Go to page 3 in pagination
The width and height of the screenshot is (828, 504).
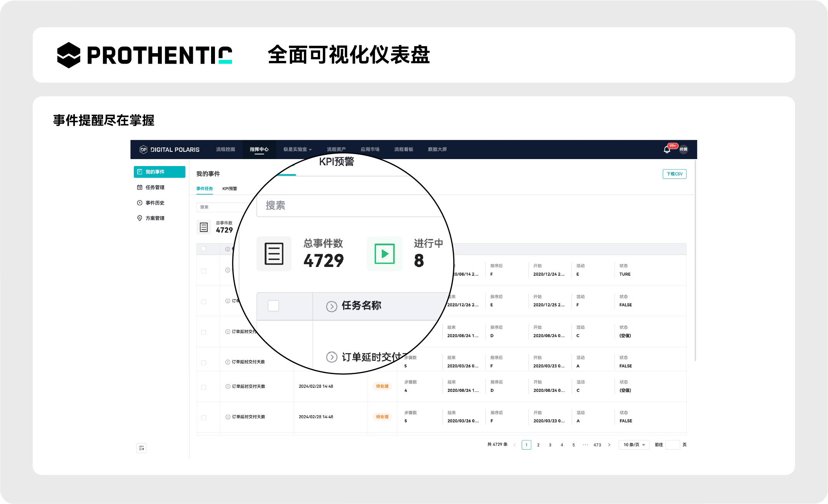550,445
